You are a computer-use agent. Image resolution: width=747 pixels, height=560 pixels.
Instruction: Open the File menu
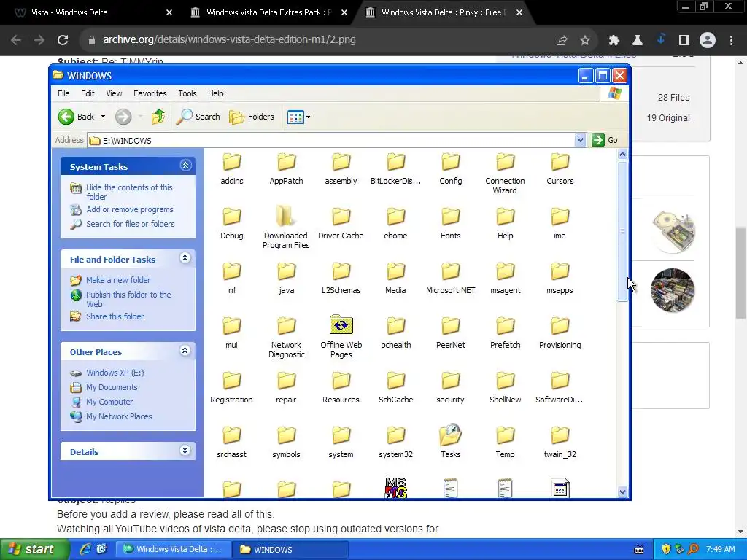pos(63,93)
